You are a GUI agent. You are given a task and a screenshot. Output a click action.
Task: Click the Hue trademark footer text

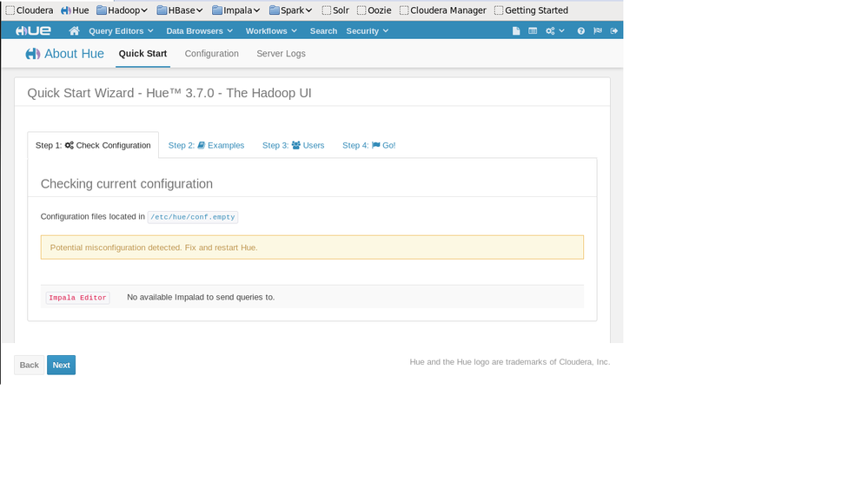pyautogui.click(x=510, y=362)
